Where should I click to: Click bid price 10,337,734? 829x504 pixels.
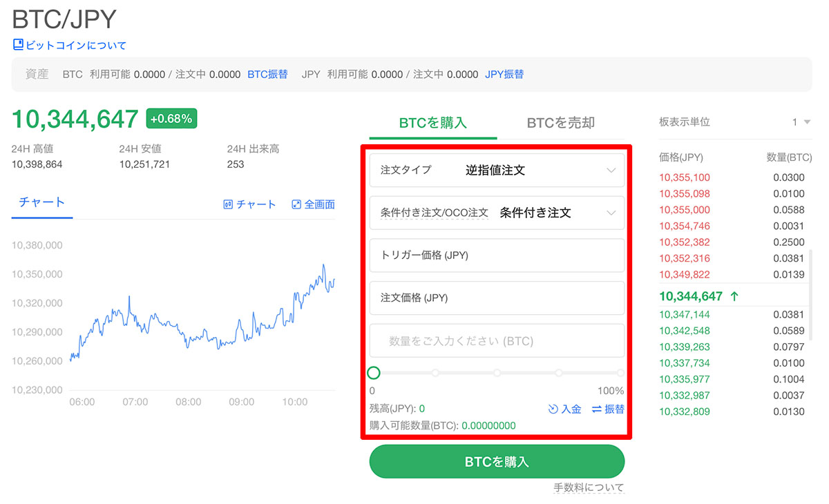[x=685, y=363]
